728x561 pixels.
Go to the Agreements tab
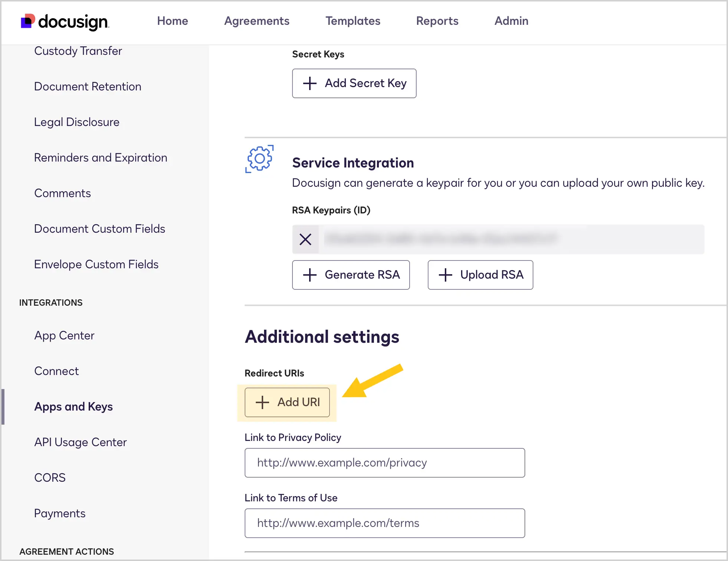(x=257, y=21)
